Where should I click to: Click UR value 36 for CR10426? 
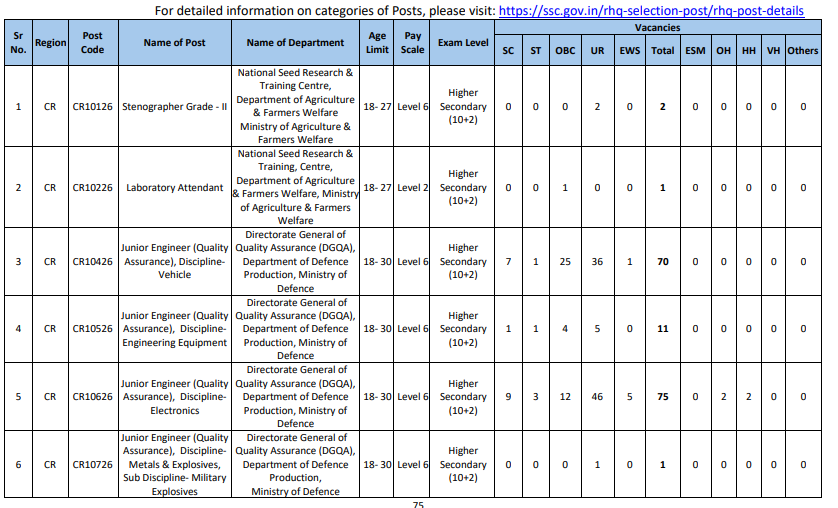[x=597, y=262]
